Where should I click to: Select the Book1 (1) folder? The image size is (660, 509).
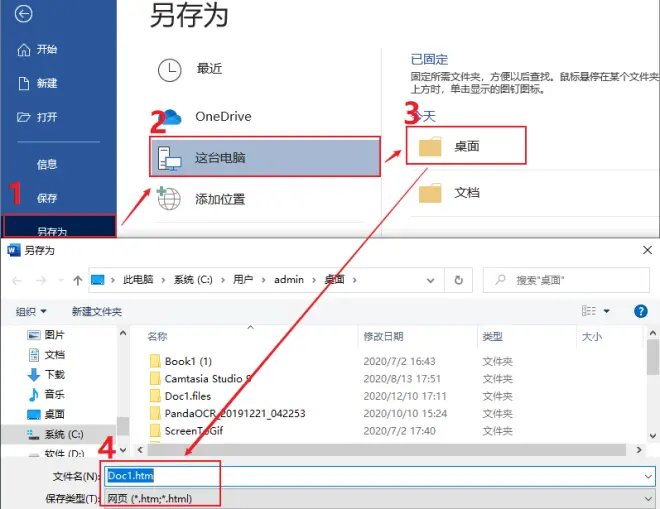pyautogui.click(x=181, y=361)
